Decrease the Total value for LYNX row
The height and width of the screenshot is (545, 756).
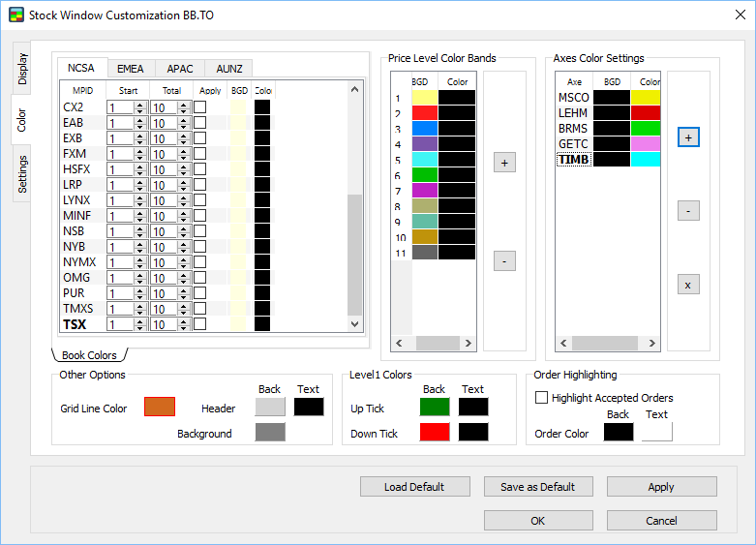[x=184, y=203]
